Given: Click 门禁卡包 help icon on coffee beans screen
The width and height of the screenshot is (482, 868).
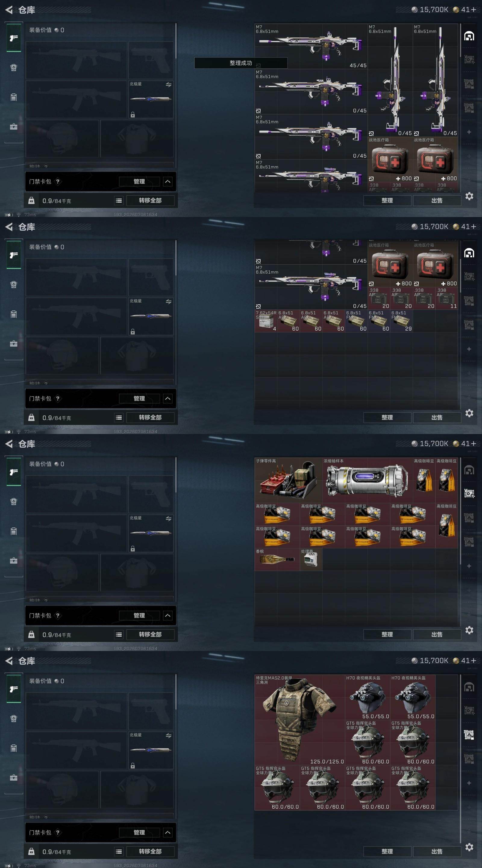Looking at the screenshot, I should click(58, 615).
